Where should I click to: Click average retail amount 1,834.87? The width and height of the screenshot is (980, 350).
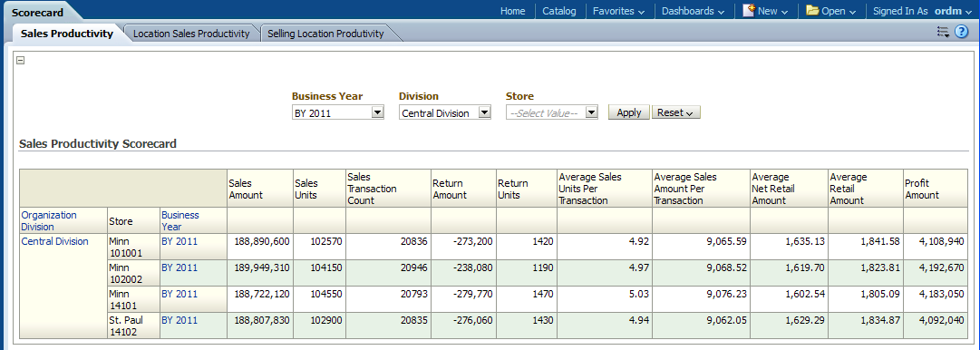880,320
